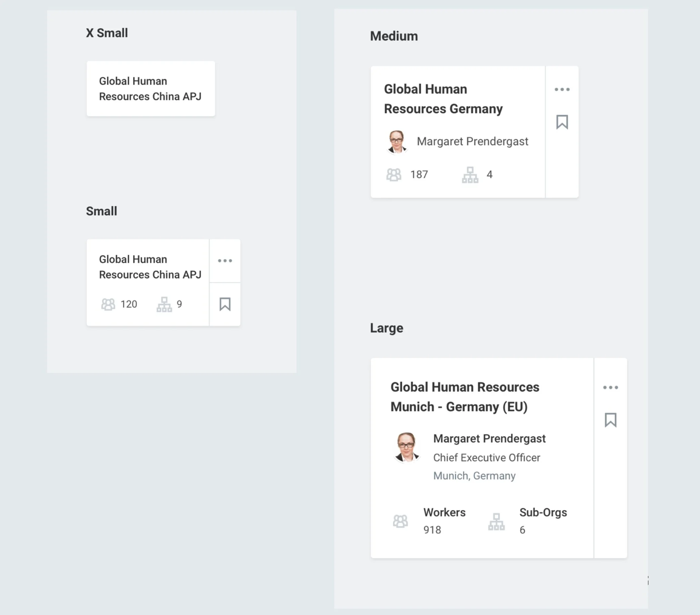This screenshot has width=700, height=615.
Task: Toggle the bookmark on Large Munich card
Action: [x=610, y=420]
